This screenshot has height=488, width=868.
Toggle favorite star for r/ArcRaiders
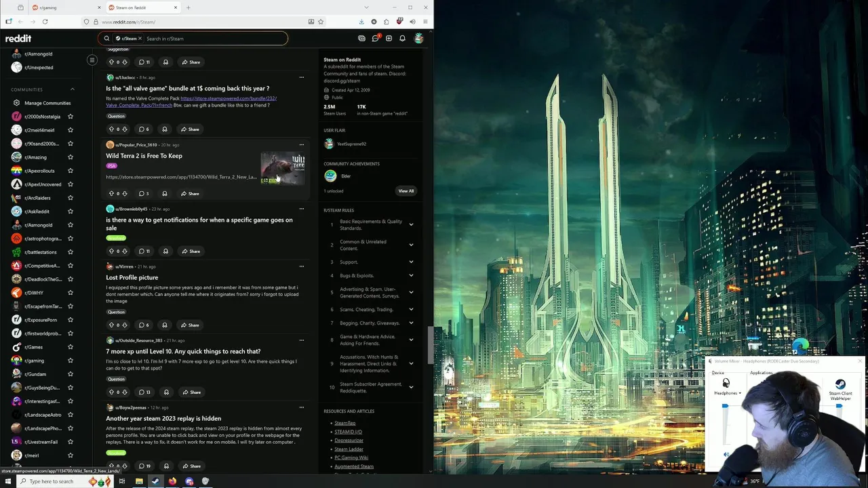coord(71,198)
